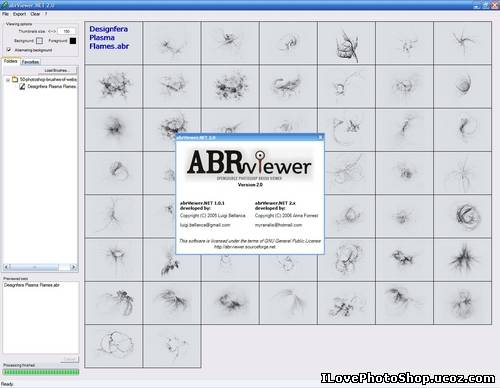Click the brush file icon in the folder tree
Image resolution: width=500 pixels, height=388 pixels.
click(22, 86)
